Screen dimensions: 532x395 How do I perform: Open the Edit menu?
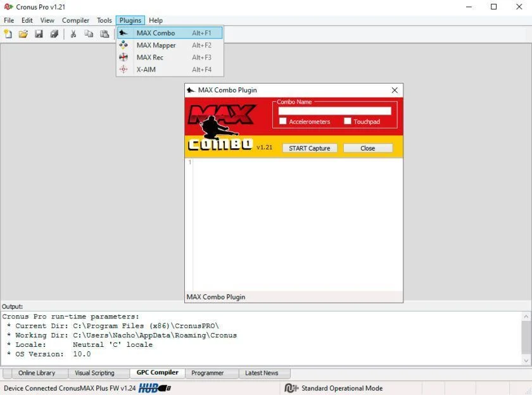pos(27,20)
